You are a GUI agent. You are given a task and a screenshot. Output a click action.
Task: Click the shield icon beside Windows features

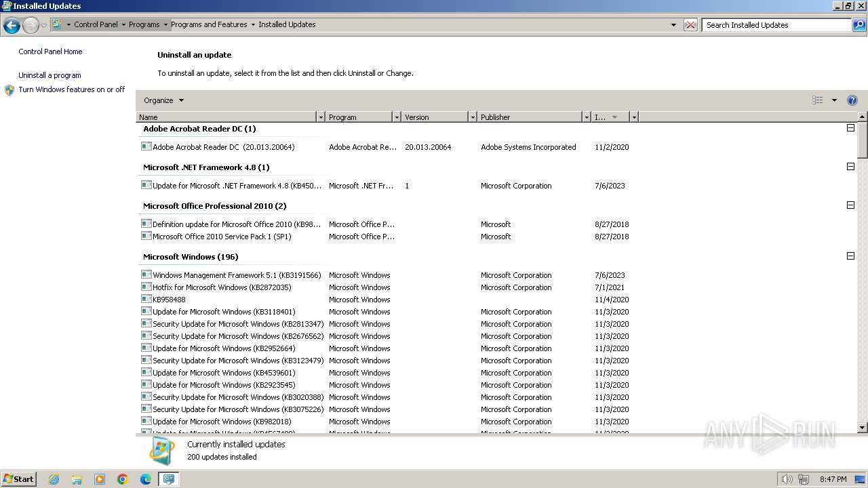click(9, 89)
